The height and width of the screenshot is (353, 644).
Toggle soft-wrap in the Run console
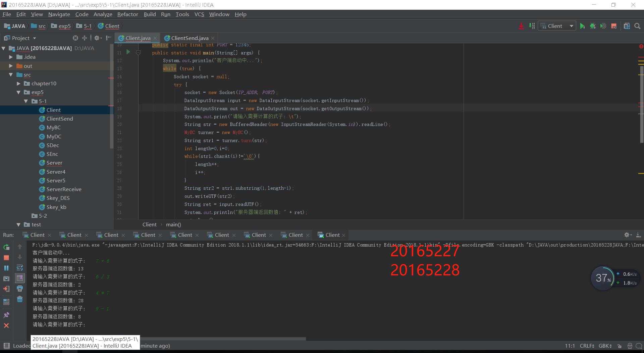(20, 268)
